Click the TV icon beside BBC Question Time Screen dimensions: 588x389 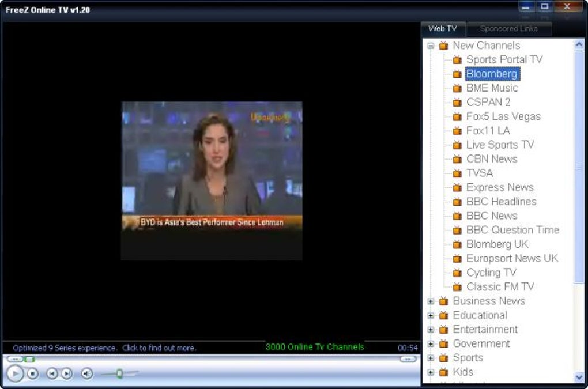457,231
